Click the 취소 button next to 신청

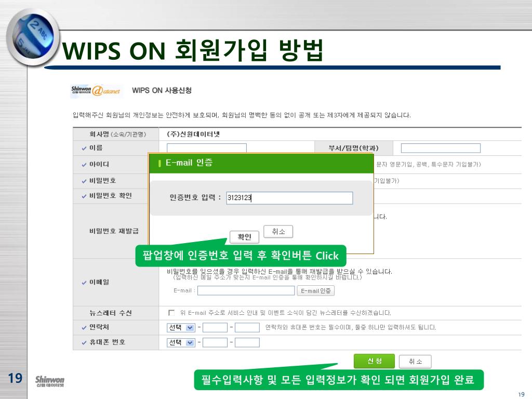415,362
